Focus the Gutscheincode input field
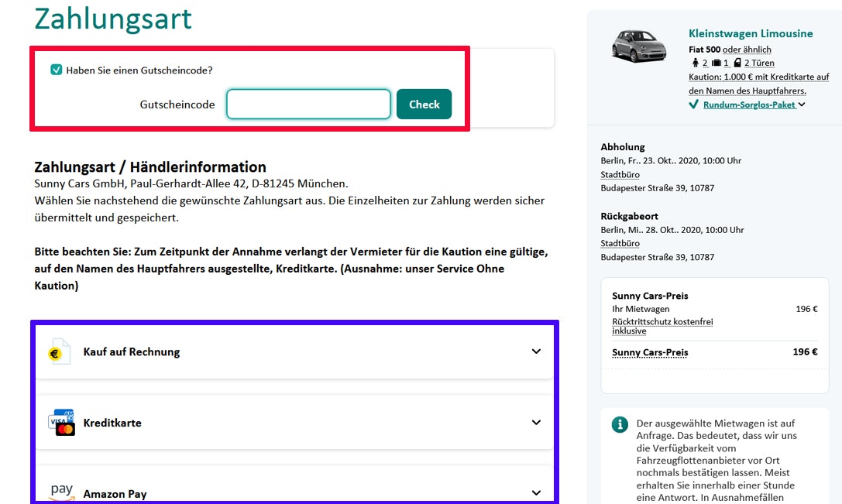842x504 pixels. (308, 105)
